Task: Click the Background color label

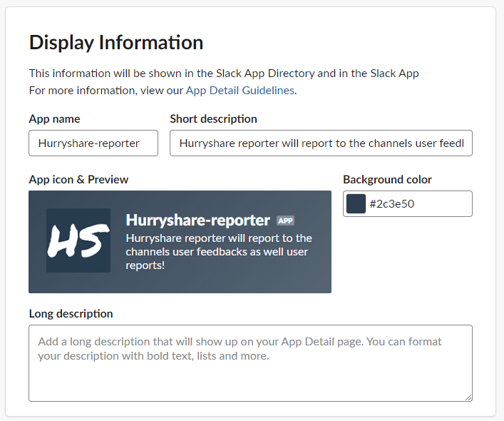Action: coord(387,180)
